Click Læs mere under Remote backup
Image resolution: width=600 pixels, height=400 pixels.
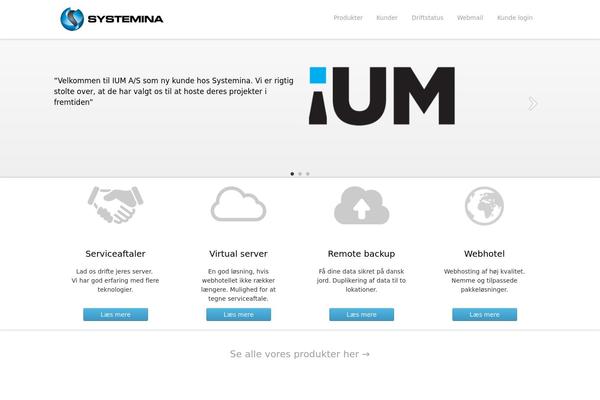pyautogui.click(x=362, y=315)
